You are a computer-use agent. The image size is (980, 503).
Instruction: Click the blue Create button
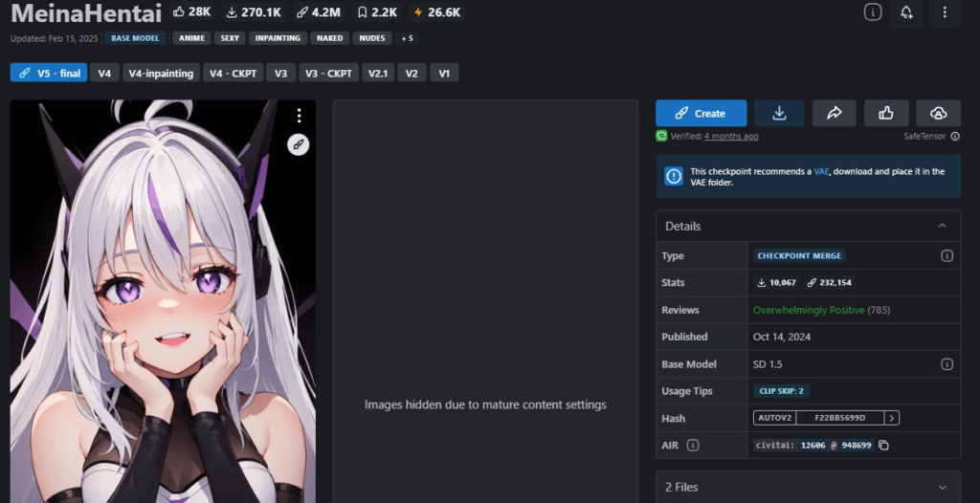point(701,113)
